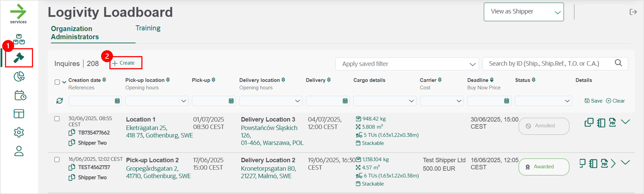The width and height of the screenshot is (644, 194).
Task: Copy reference TB735477662
Action: pos(72,132)
